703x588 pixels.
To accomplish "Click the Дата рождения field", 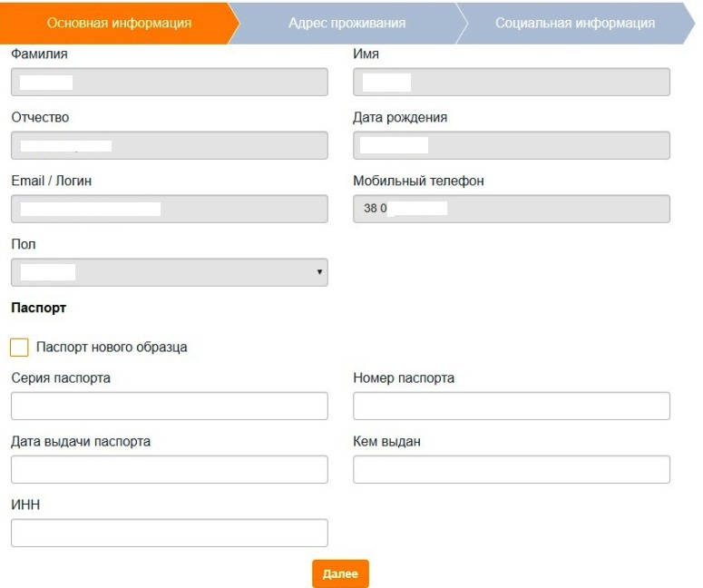I will pyautogui.click(x=511, y=146).
